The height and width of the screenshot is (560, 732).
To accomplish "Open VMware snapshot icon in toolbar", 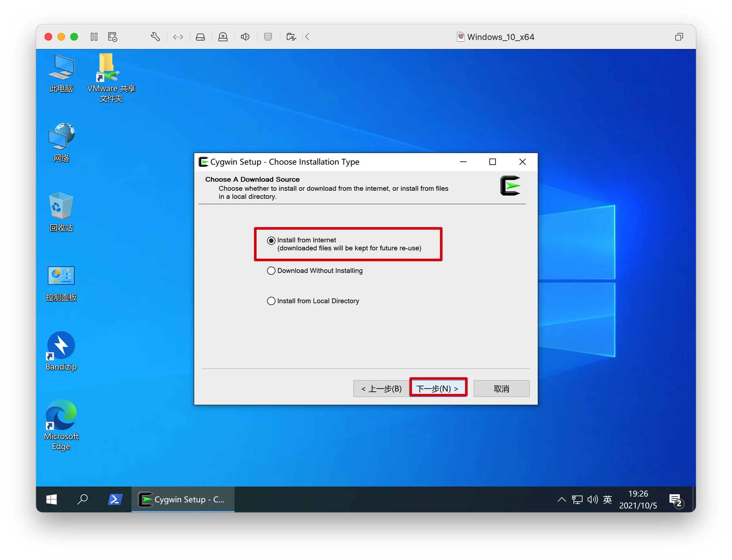I will click(x=113, y=37).
